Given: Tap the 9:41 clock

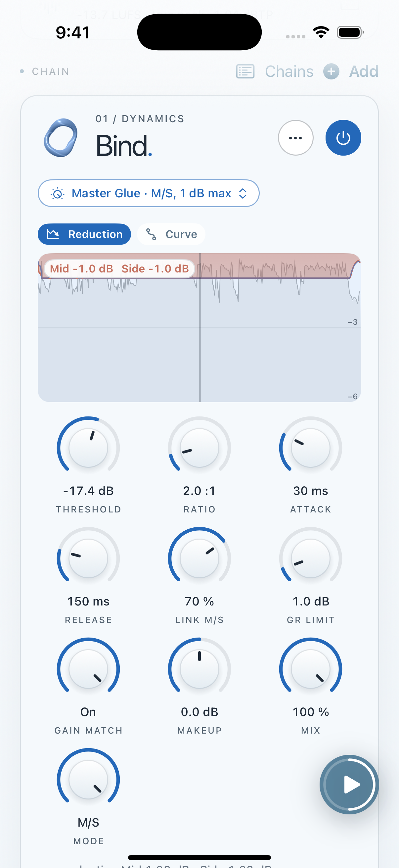Looking at the screenshot, I should [x=73, y=33].
